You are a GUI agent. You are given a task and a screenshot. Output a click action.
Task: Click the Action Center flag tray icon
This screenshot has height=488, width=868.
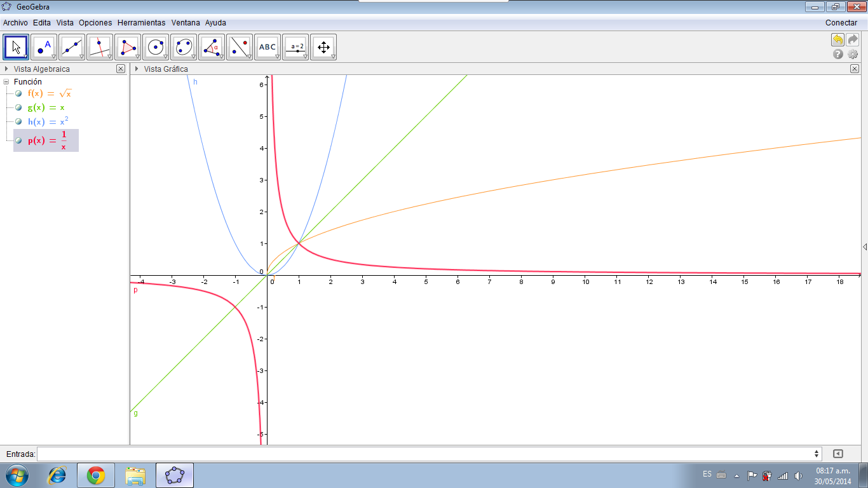click(x=752, y=475)
